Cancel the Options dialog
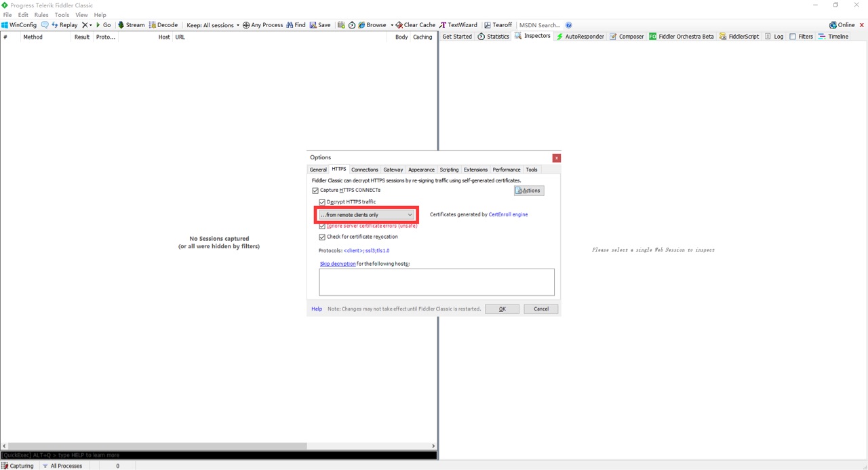Screen dimensions: 868x470 tap(541, 309)
